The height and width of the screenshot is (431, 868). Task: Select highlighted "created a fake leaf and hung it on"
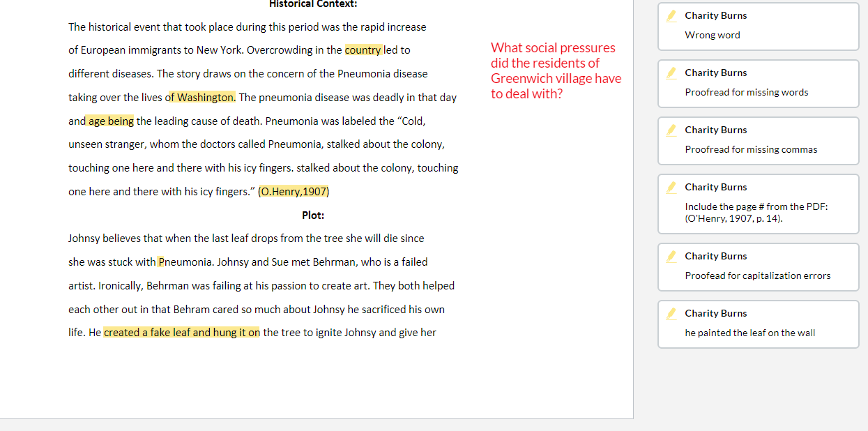(x=182, y=333)
